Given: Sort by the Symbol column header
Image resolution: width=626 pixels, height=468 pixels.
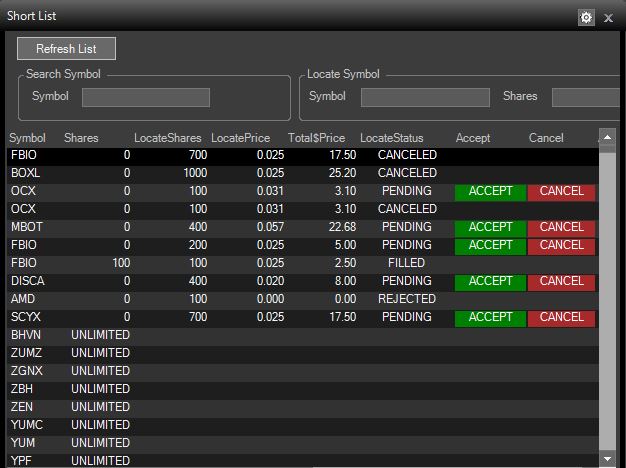Looking at the screenshot, I should (x=28, y=138).
